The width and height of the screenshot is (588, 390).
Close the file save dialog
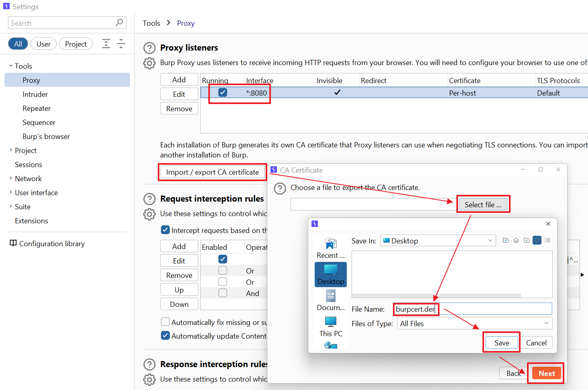click(548, 224)
